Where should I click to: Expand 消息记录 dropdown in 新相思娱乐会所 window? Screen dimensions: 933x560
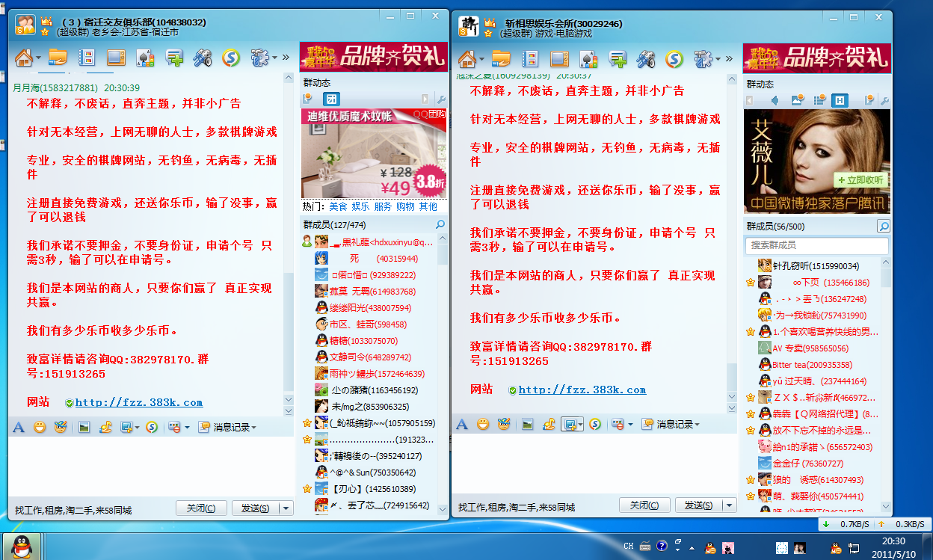tap(698, 425)
